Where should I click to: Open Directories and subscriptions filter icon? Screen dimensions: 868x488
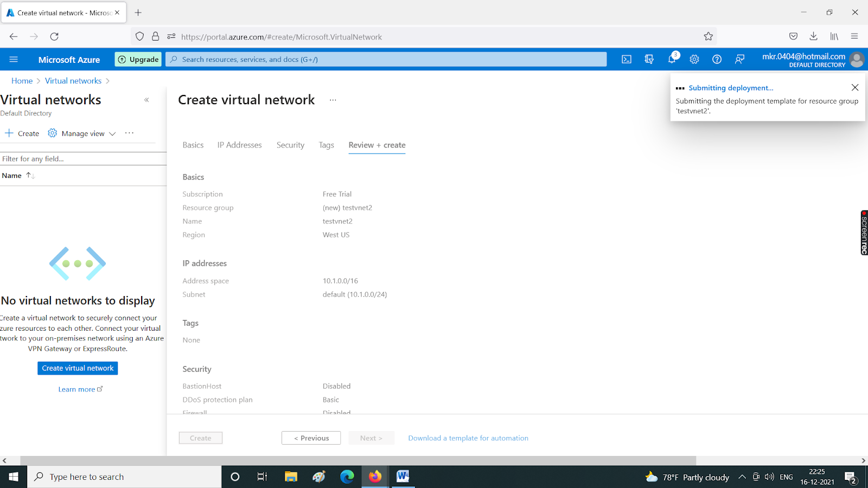tap(649, 60)
